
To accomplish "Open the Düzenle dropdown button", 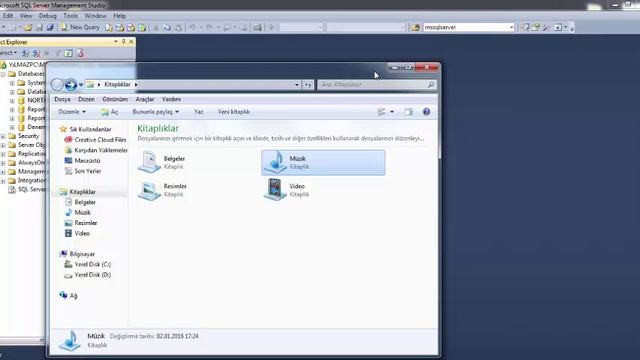I will 72,112.
